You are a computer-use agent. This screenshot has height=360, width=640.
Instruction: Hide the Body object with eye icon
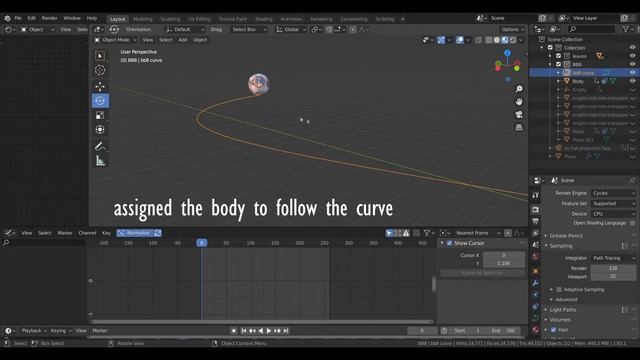point(632,81)
